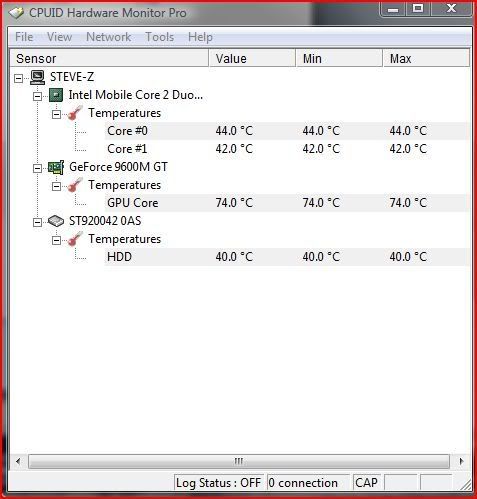Click the Sensor column header
This screenshot has height=499, width=477.
click(109, 58)
